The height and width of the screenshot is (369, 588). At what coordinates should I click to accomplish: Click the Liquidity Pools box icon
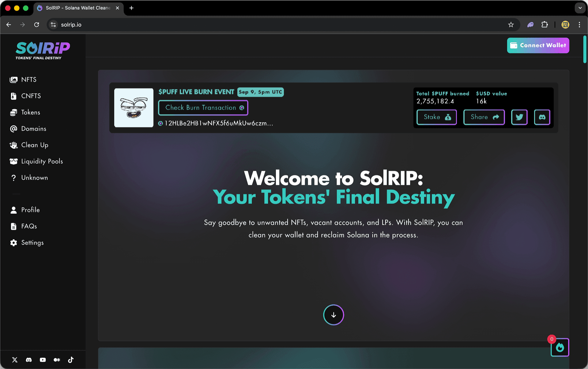click(13, 161)
